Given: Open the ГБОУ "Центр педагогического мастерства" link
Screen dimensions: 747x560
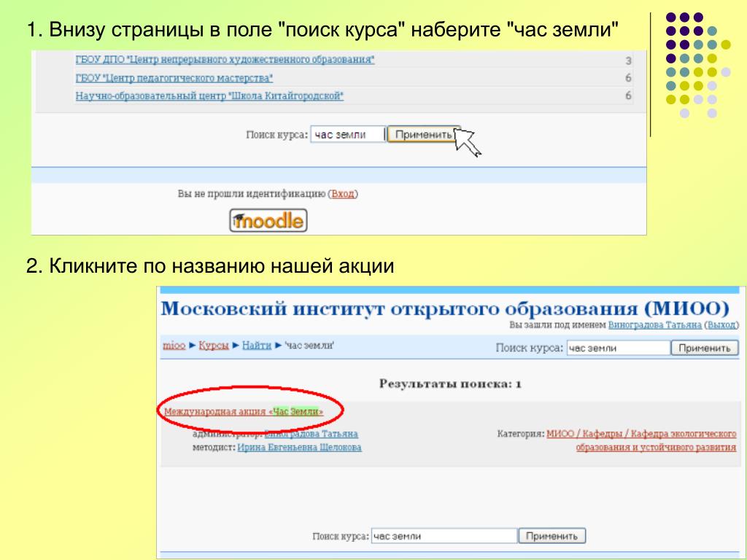Looking at the screenshot, I should click(x=174, y=77).
